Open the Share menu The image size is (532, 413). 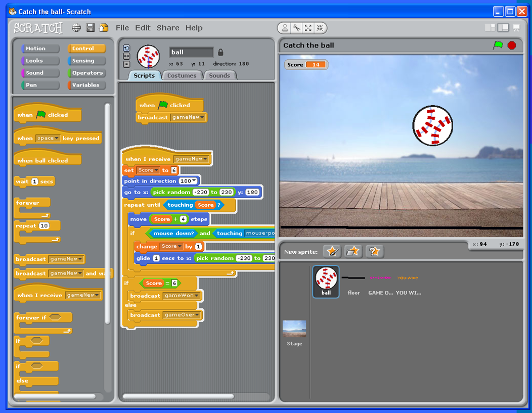coord(167,28)
